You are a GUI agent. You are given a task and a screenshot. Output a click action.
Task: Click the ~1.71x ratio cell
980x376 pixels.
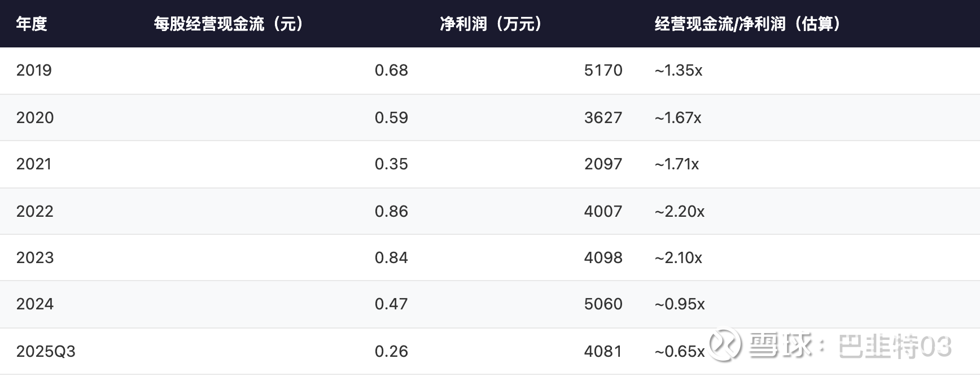pyautogui.click(x=677, y=164)
